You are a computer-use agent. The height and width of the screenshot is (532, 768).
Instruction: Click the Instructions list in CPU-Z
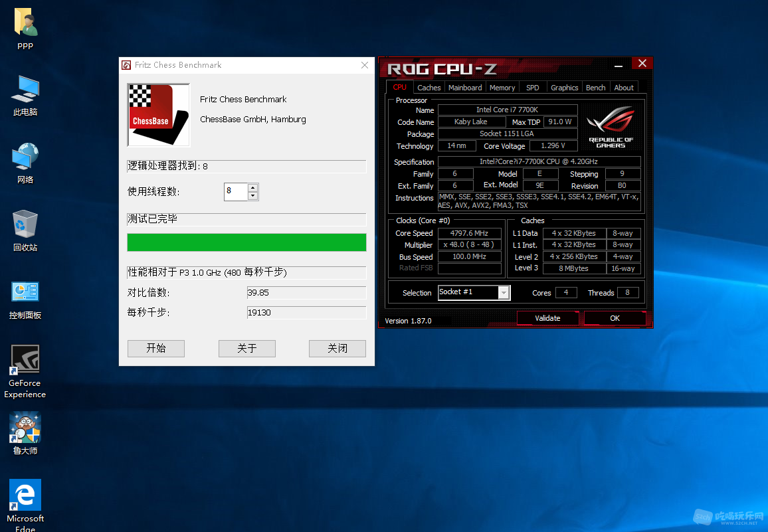pos(539,201)
